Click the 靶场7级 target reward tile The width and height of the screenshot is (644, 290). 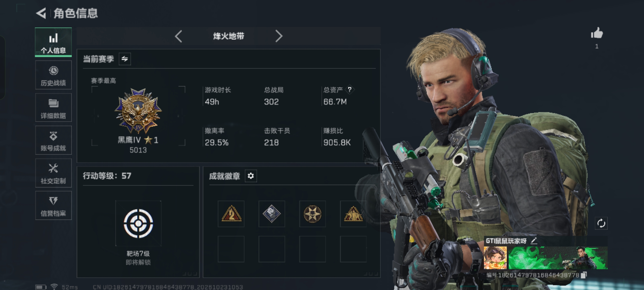pos(138,223)
